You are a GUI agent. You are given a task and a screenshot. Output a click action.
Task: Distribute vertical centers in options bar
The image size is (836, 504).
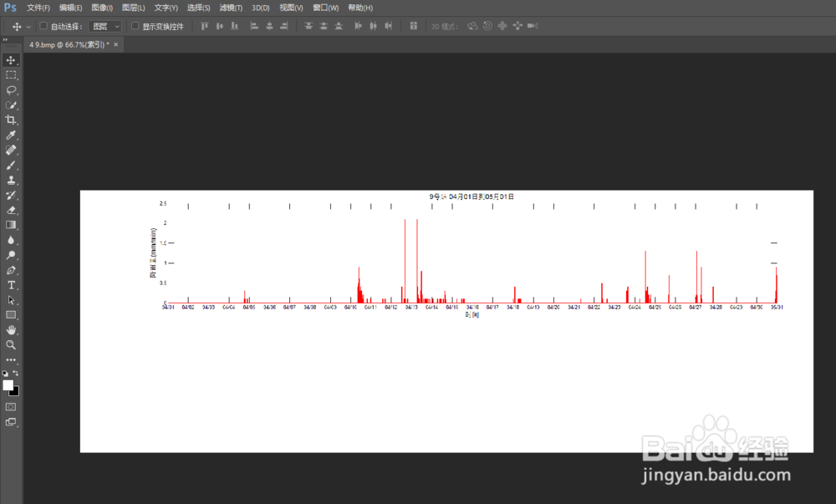coord(323,26)
